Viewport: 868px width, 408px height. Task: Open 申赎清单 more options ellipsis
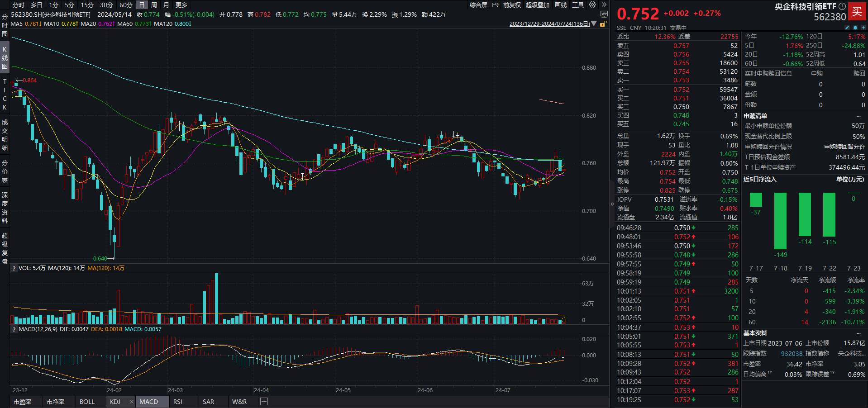(x=858, y=116)
